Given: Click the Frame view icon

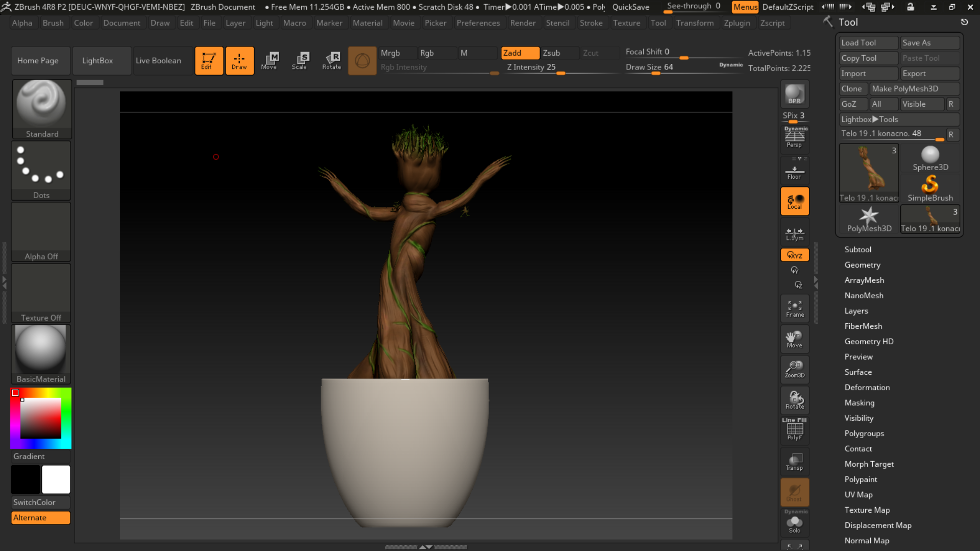Looking at the screenshot, I should point(795,308).
